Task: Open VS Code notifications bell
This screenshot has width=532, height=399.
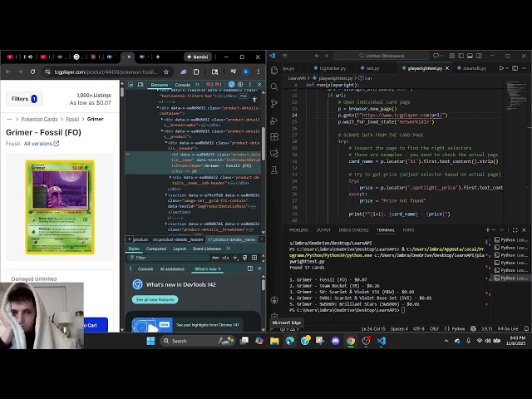Action: (x=526, y=328)
